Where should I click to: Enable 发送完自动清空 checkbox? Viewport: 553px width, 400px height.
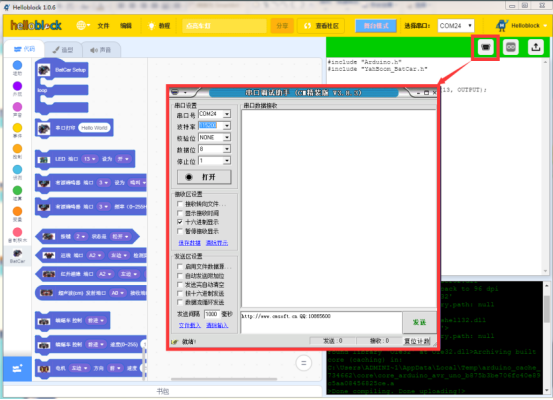180,284
